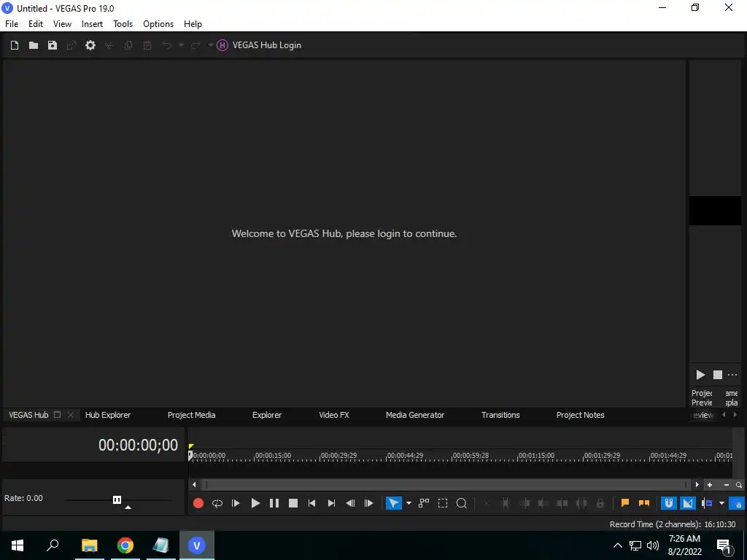Screen dimensions: 747x560
Task: Click the Undo arrow icon
Action: click(166, 45)
